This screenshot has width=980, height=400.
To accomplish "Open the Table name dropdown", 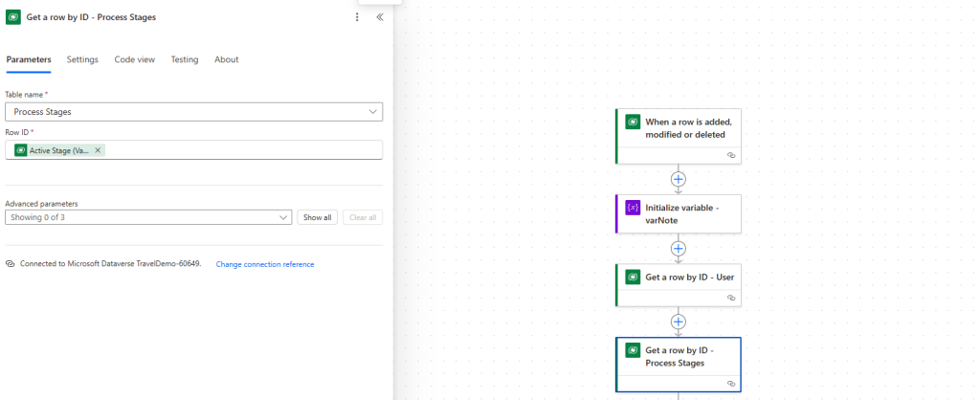I will 193,112.
